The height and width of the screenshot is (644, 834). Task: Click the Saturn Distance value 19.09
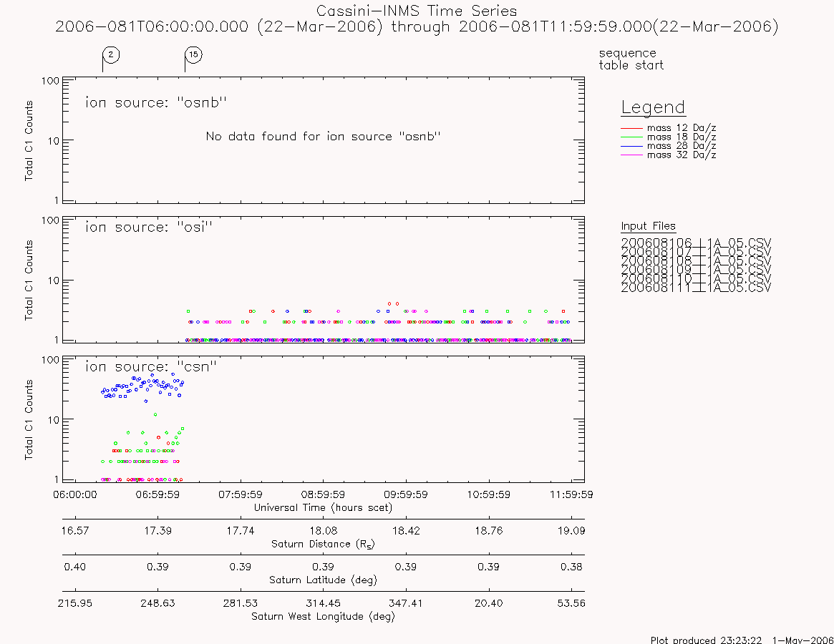pyautogui.click(x=571, y=531)
